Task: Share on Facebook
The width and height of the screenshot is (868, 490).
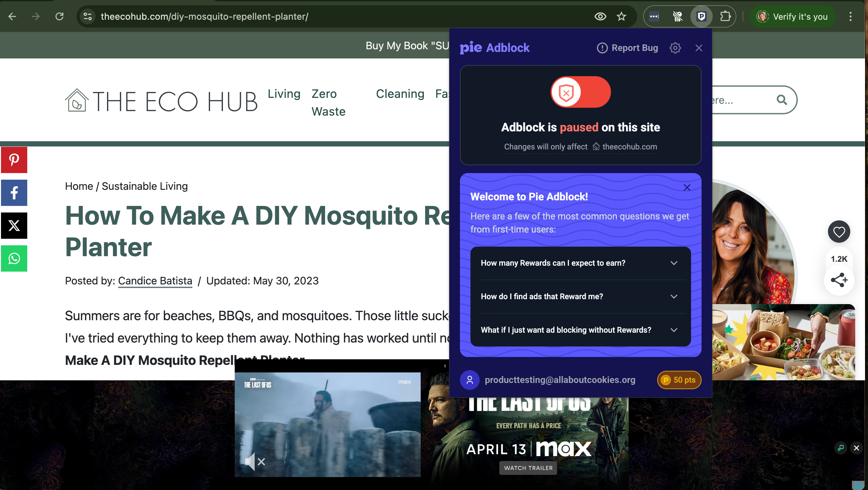Action: [x=14, y=193]
